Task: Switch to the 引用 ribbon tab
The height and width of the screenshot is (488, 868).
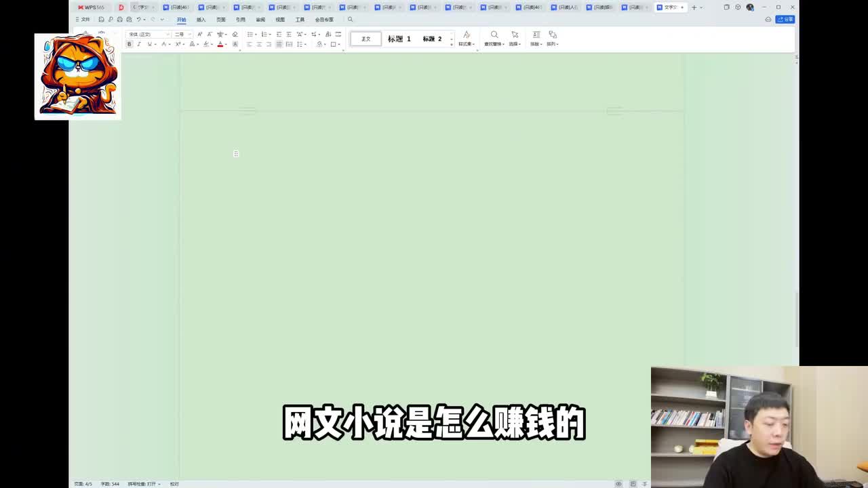Action: [240, 20]
